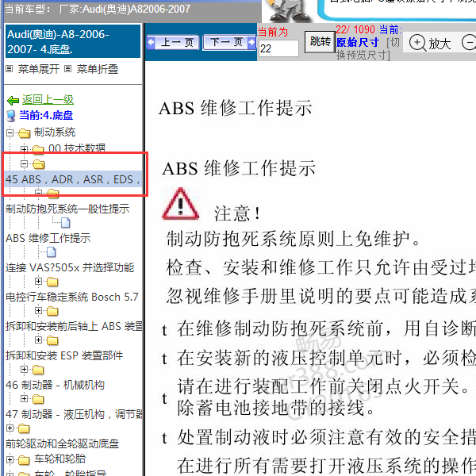Click the red warning triangle icon
Image resolution: width=476 pixels, height=476 pixels.
pyautogui.click(x=181, y=203)
